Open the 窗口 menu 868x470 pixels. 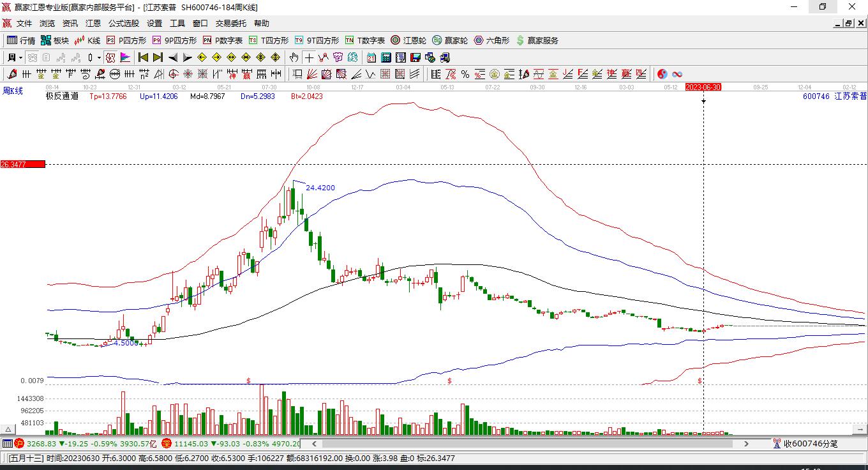(x=200, y=24)
